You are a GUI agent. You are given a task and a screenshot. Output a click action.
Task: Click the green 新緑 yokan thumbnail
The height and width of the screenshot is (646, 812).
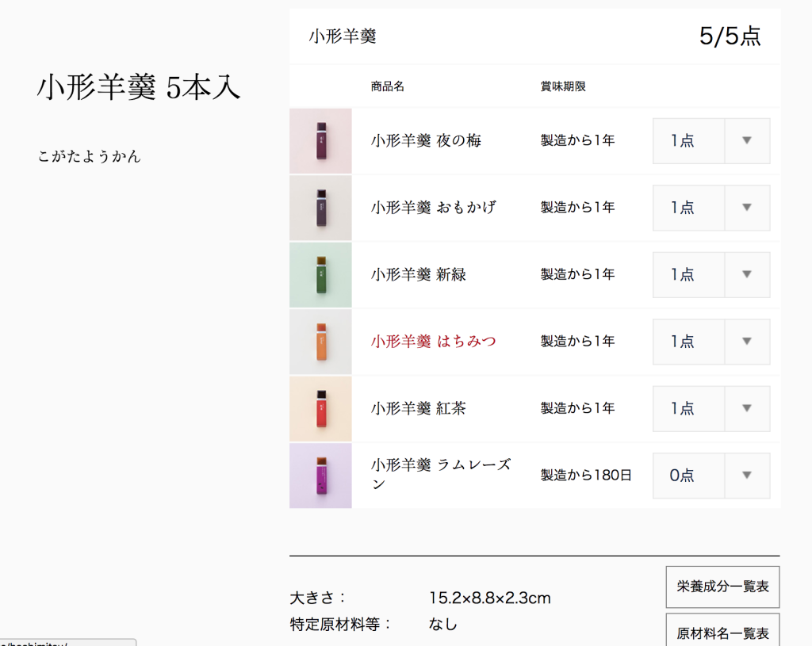click(320, 275)
